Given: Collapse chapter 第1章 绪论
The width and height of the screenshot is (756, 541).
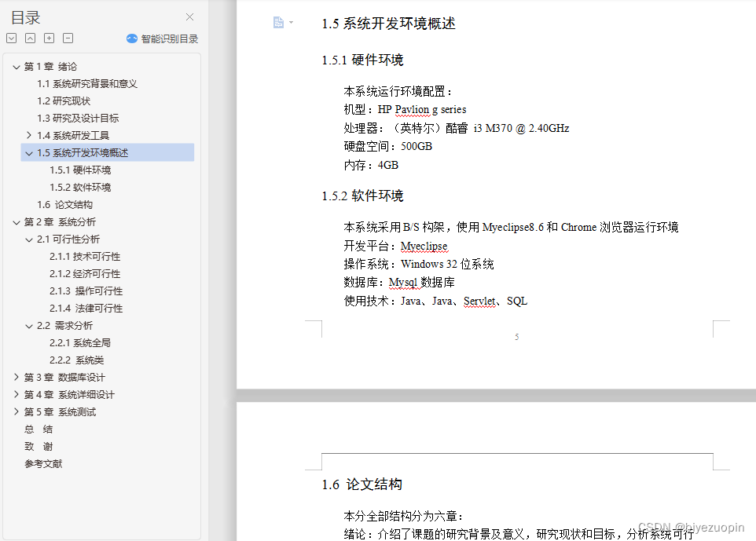Looking at the screenshot, I should 15,66.
